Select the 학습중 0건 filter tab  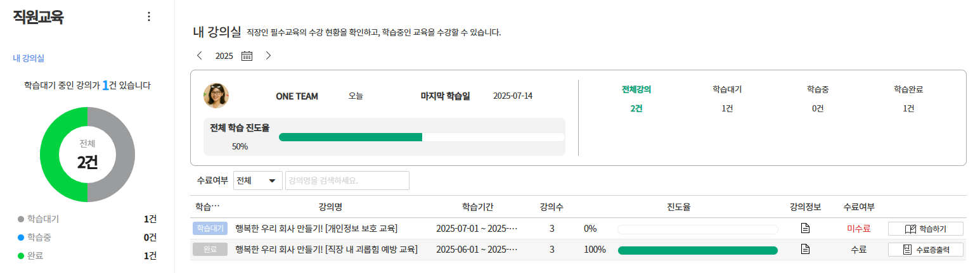pyautogui.click(x=818, y=98)
